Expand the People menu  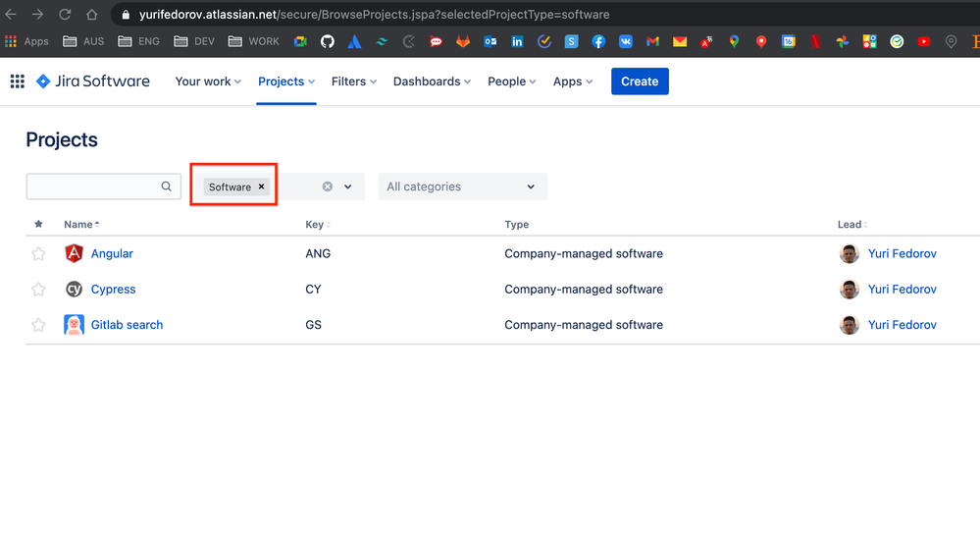[x=512, y=81]
